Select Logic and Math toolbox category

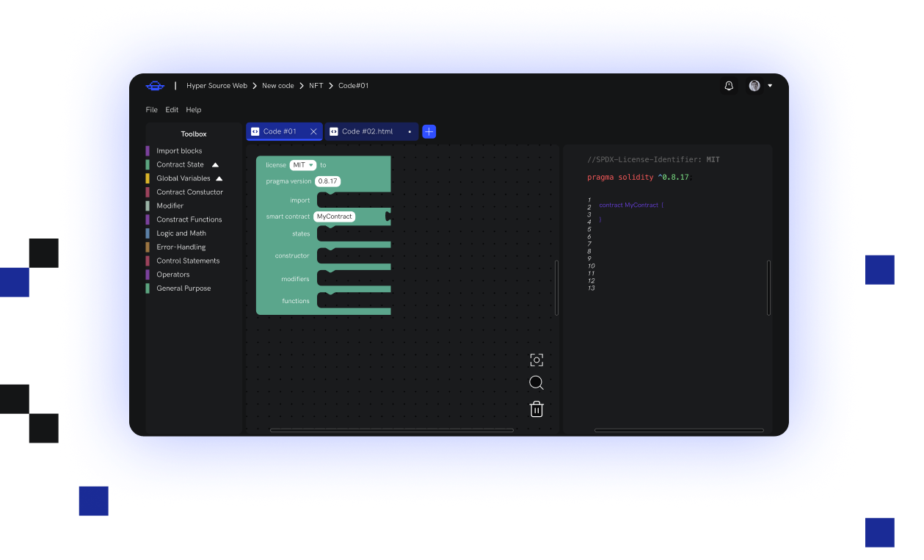coord(181,233)
